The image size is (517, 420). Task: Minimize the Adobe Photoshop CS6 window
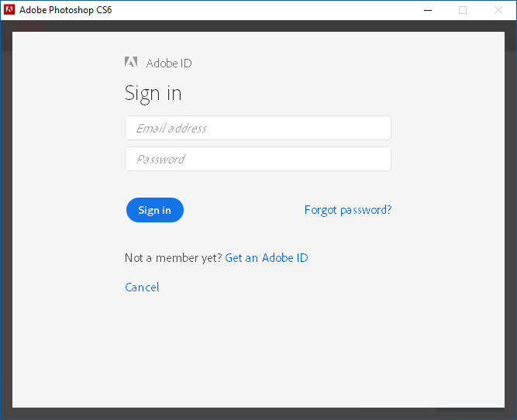[428, 10]
